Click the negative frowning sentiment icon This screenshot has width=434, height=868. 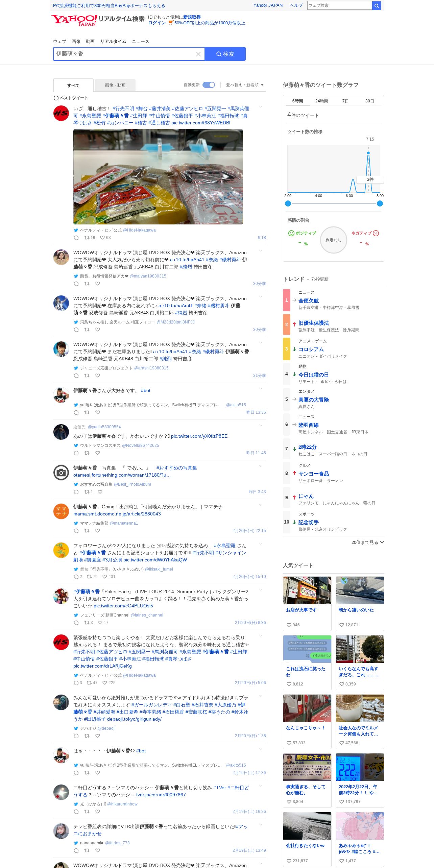[x=376, y=233]
